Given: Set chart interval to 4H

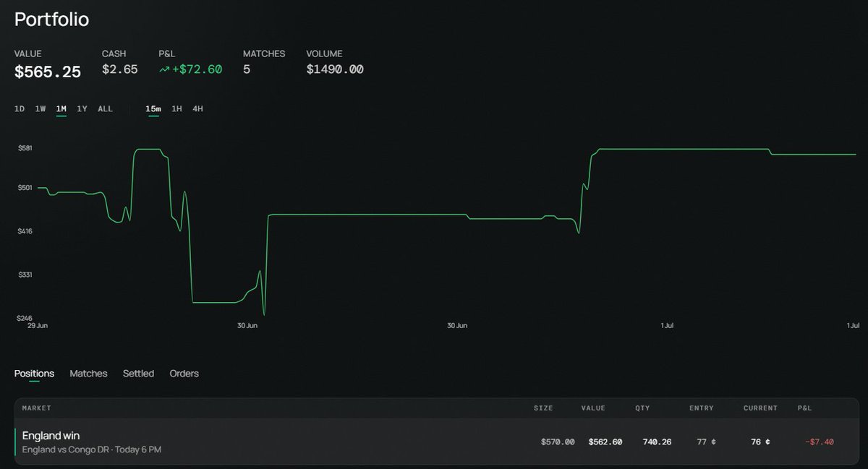Looking at the screenshot, I should point(197,109).
